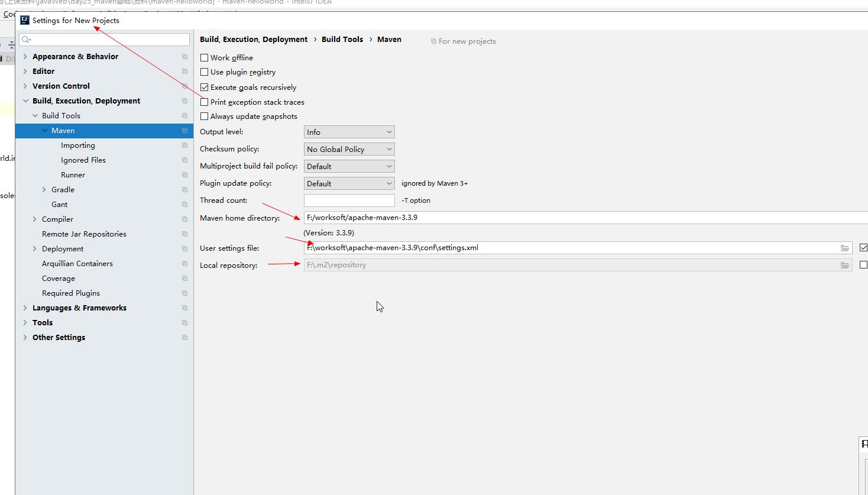
Task: Click the project-scope icon on the Version Control row
Action: click(x=184, y=86)
